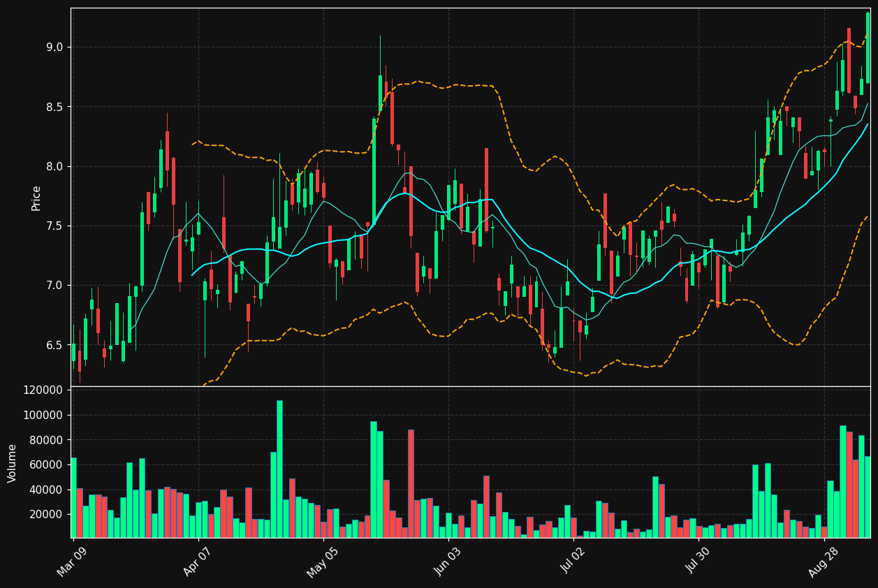Click the Price axis title
The height and width of the screenshot is (588, 878).
(x=36, y=198)
